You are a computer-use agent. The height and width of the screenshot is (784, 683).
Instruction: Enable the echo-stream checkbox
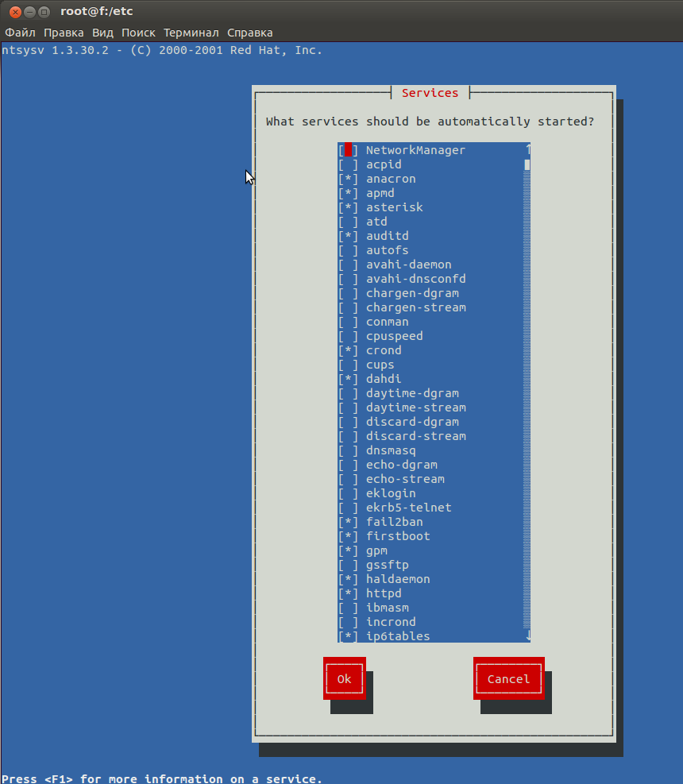coord(349,479)
